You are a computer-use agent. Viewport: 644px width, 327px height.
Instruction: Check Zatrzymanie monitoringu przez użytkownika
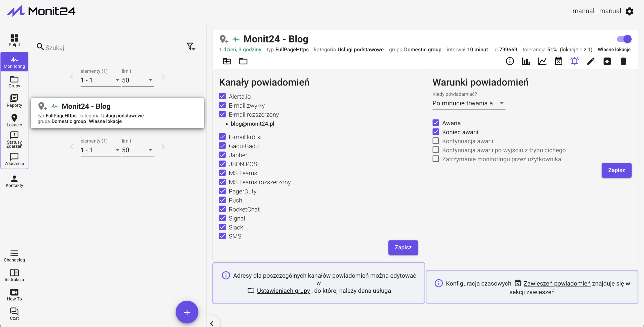pos(436,159)
